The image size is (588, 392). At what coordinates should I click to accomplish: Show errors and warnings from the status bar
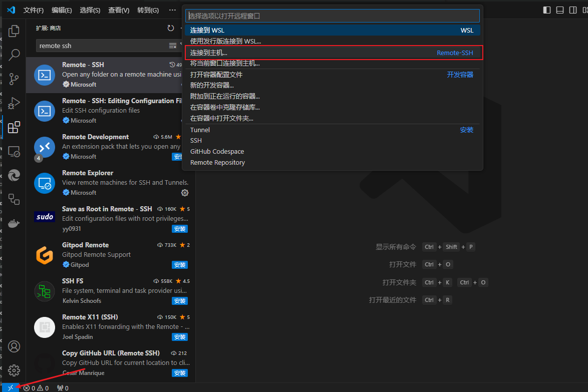click(x=36, y=388)
